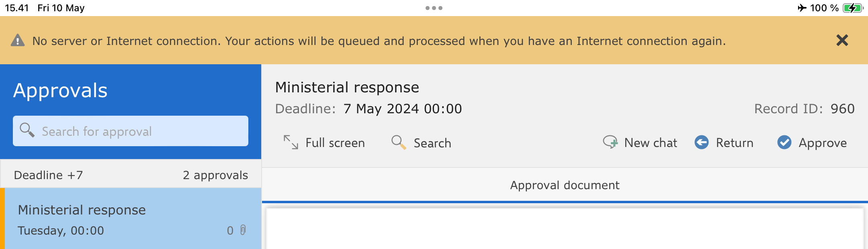Viewport: 868px width, 249px height.
Task: Dismiss the no connection warning banner
Action: pyautogui.click(x=842, y=41)
